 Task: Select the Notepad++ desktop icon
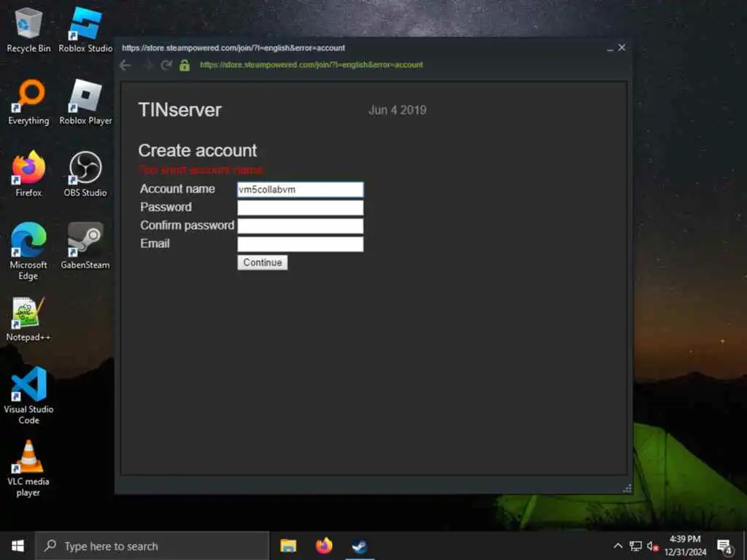(x=28, y=319)
